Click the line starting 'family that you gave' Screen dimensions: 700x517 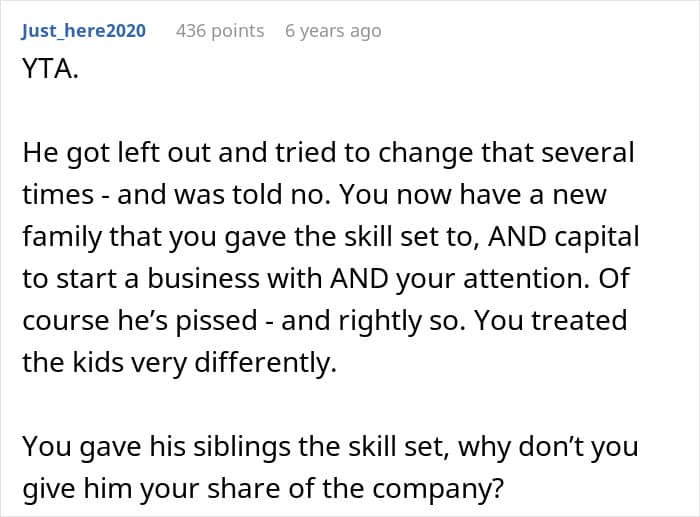click(x=331, y=237)
